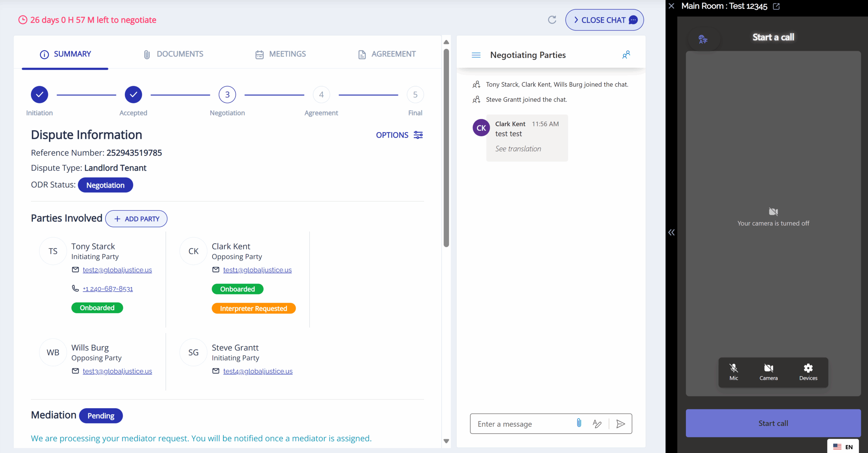Pop out the Main Room window icon

click(x=776, y=6)
